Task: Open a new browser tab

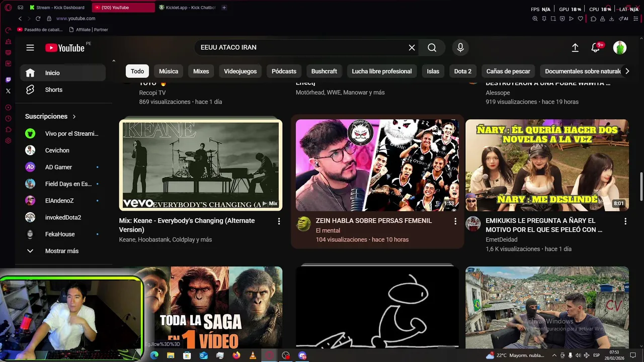Action: click(224, 8)
